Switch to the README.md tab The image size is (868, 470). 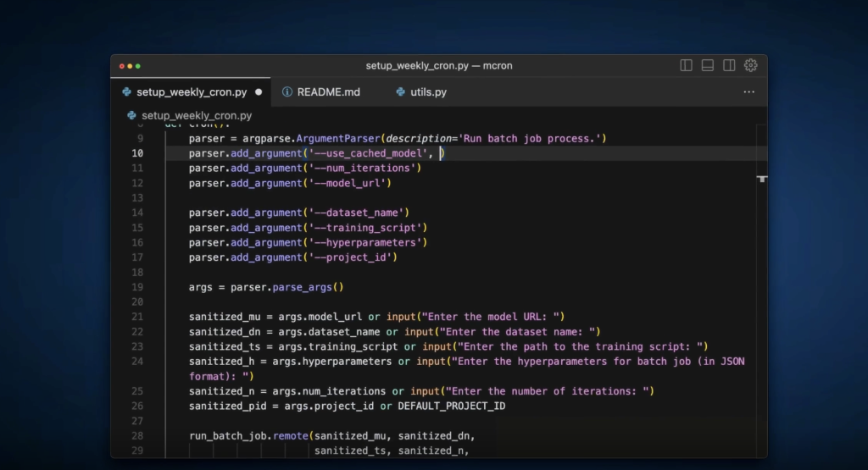coord(328,91)
